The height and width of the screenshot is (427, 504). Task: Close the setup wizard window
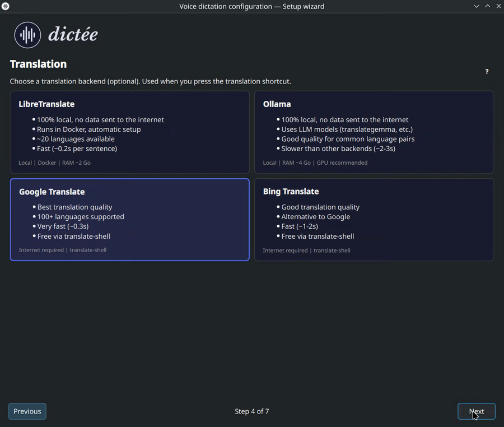point(498,6)
